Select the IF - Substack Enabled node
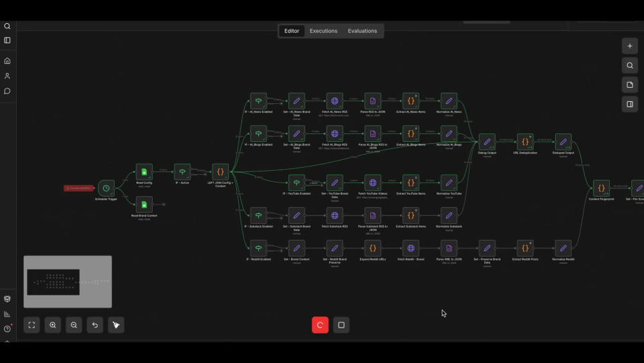Screen dimensions: 644x363 tap(258, 215)
